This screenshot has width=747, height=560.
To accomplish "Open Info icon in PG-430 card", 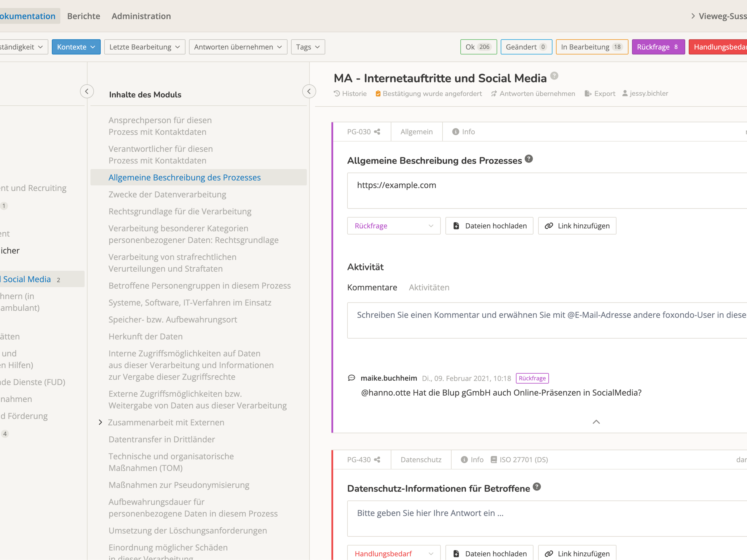I will point(472,459).
